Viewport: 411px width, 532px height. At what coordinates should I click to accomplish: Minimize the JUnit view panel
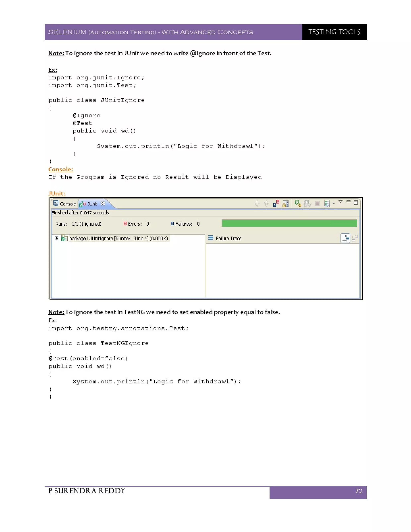[348, 201]
